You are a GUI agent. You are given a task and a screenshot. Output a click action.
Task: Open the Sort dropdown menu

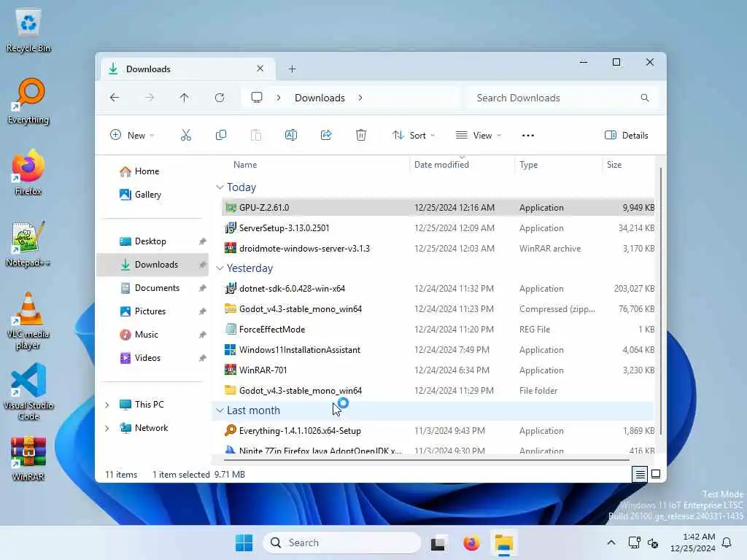[x=413, y=135]
